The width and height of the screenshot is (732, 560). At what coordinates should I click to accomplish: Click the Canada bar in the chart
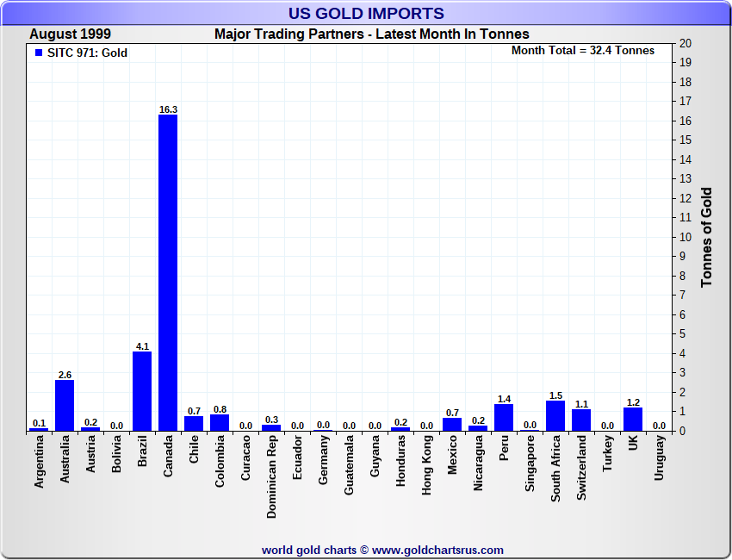click(x=168, y=272)
